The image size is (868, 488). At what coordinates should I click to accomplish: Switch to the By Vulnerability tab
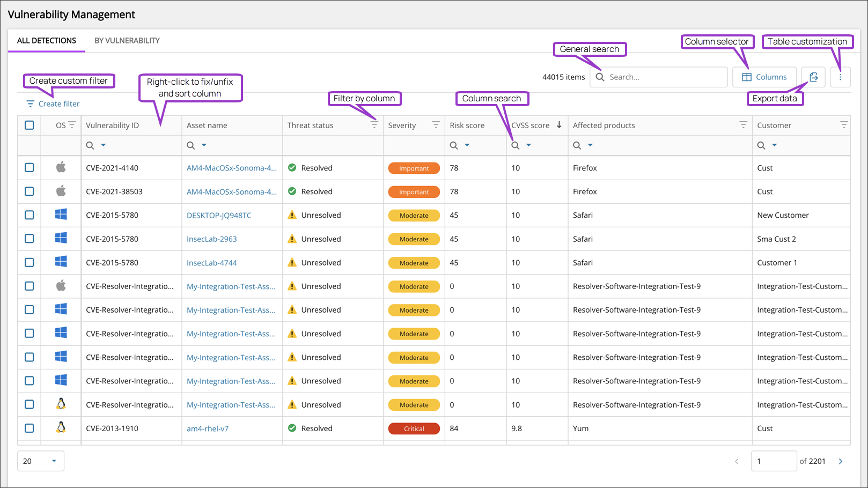point(127,41)
